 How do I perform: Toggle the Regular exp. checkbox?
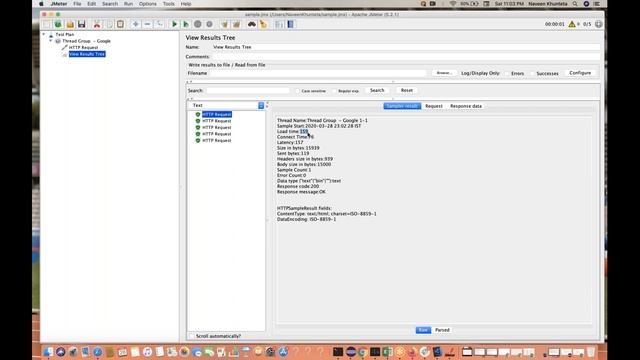click(x=334, y=91)
